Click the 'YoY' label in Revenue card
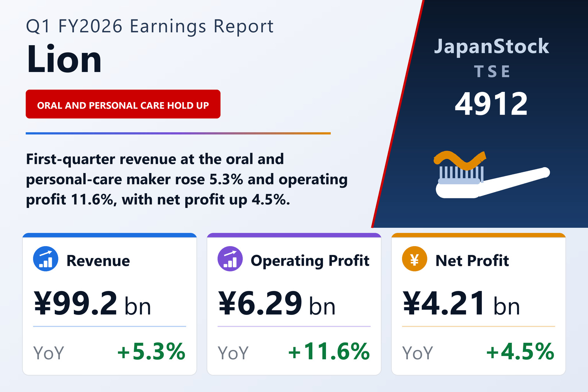 (x=49, y=353)
